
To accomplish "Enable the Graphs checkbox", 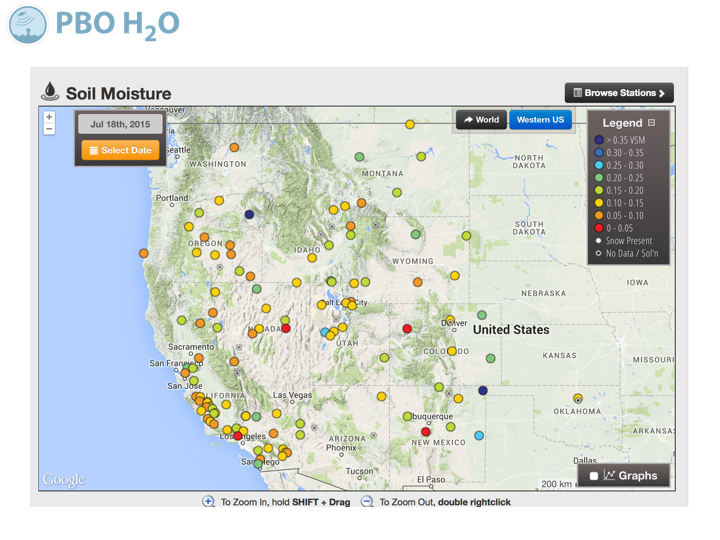I will point(594,476).
